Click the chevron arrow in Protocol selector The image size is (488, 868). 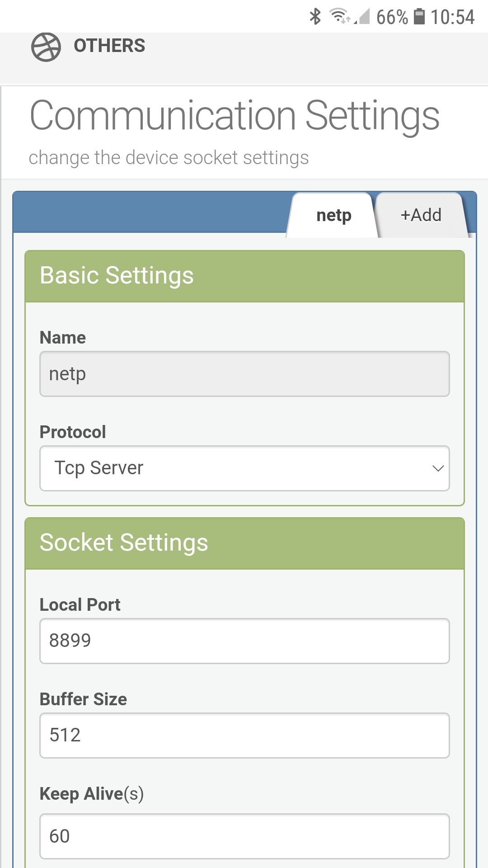437,468
